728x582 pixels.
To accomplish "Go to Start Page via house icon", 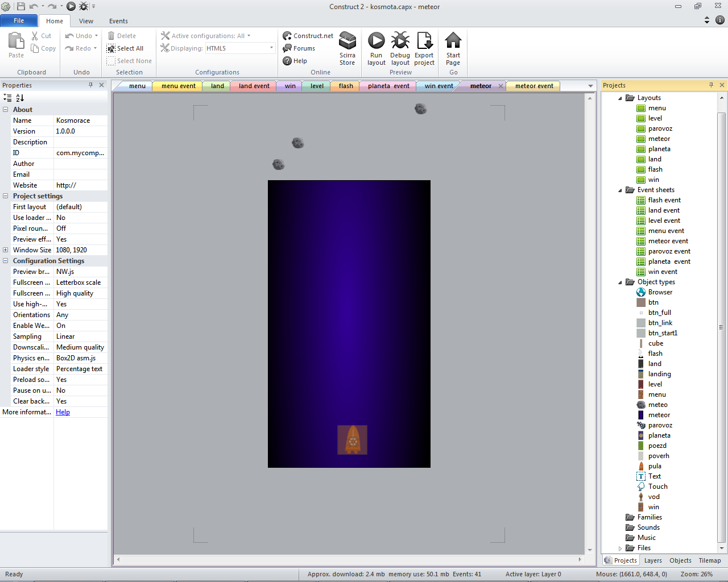I will (453, 41).
